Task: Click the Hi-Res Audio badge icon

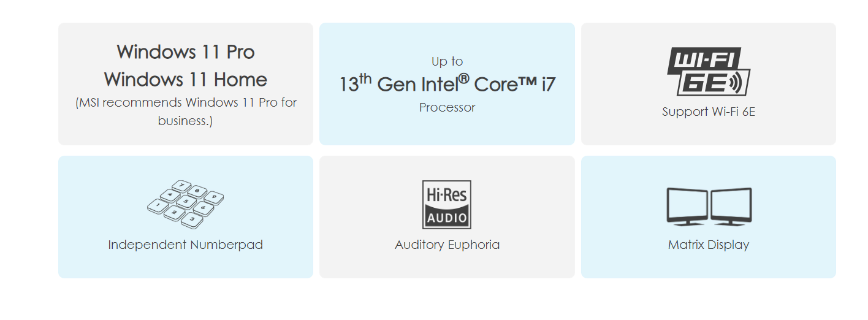Action: click(x=447, y=204)
